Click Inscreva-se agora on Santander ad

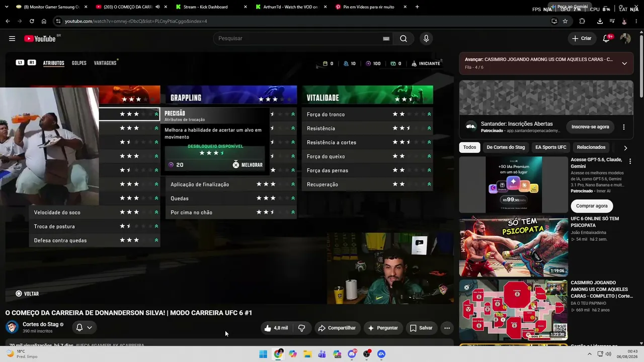[x=590, y=127]
